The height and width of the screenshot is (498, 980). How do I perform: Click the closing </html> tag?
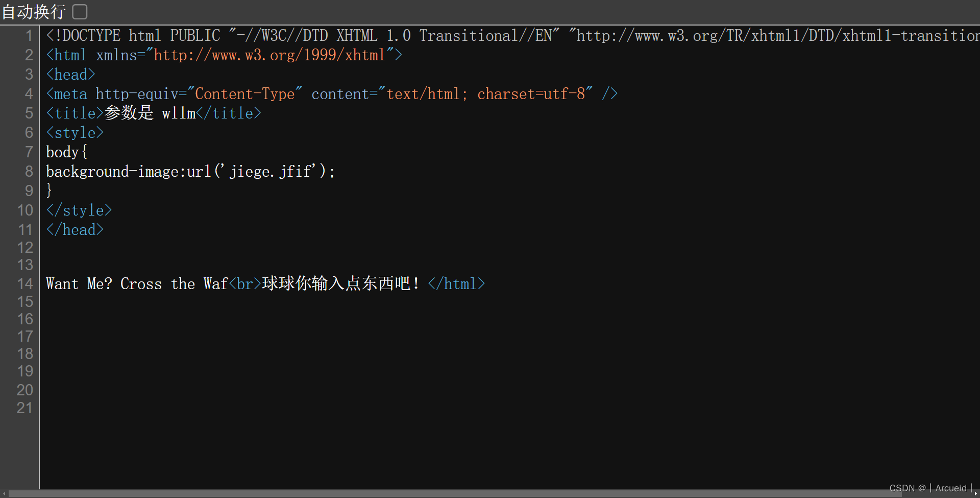(x=456, y=284)
